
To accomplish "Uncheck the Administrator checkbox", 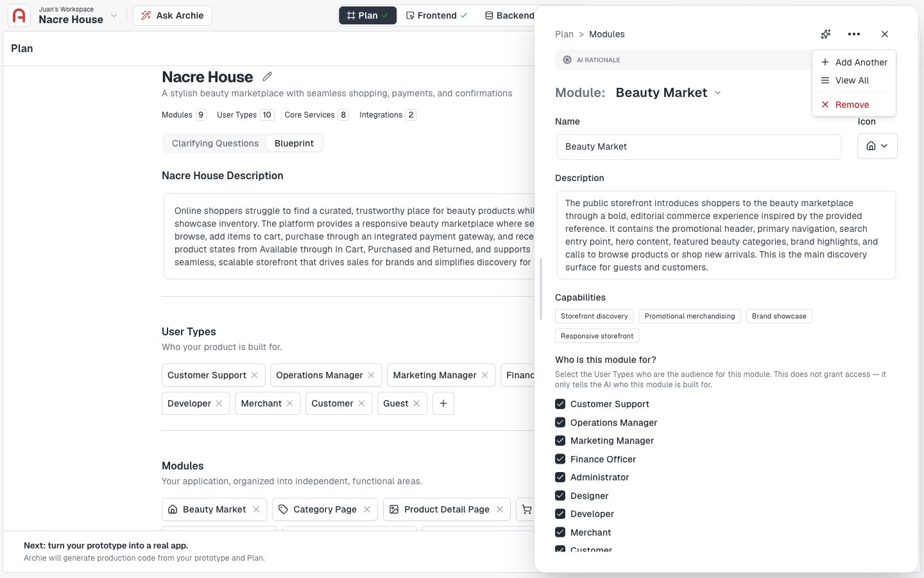I will coord(560,477).
